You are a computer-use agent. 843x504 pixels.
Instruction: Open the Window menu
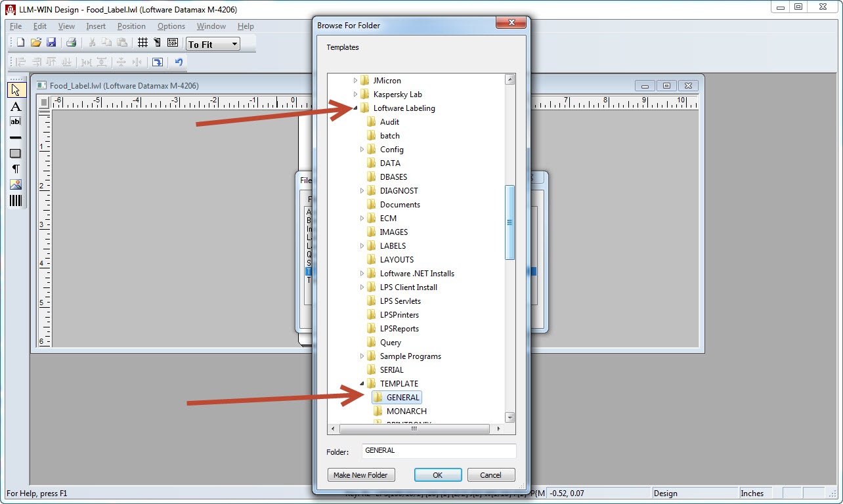211,26
